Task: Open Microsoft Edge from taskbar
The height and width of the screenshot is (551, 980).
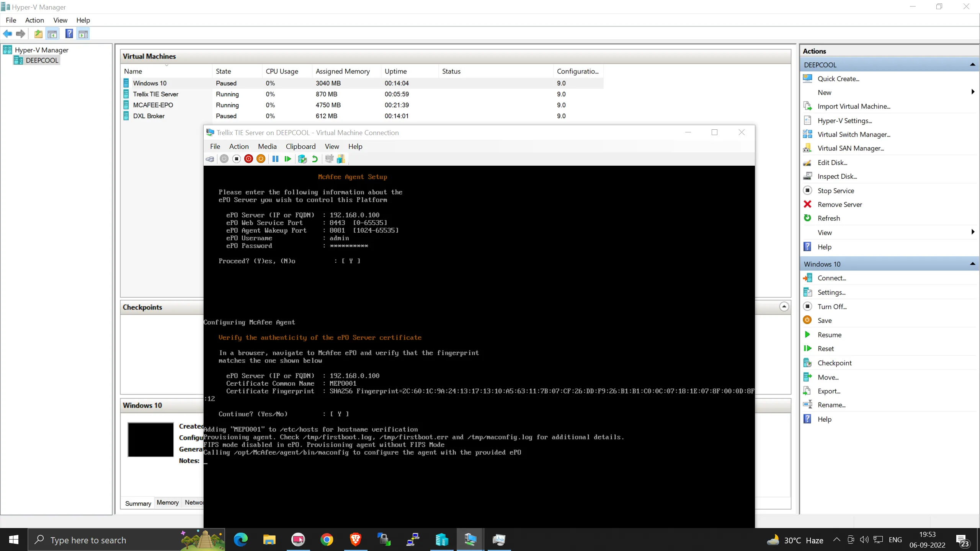Action: (241, 540)
